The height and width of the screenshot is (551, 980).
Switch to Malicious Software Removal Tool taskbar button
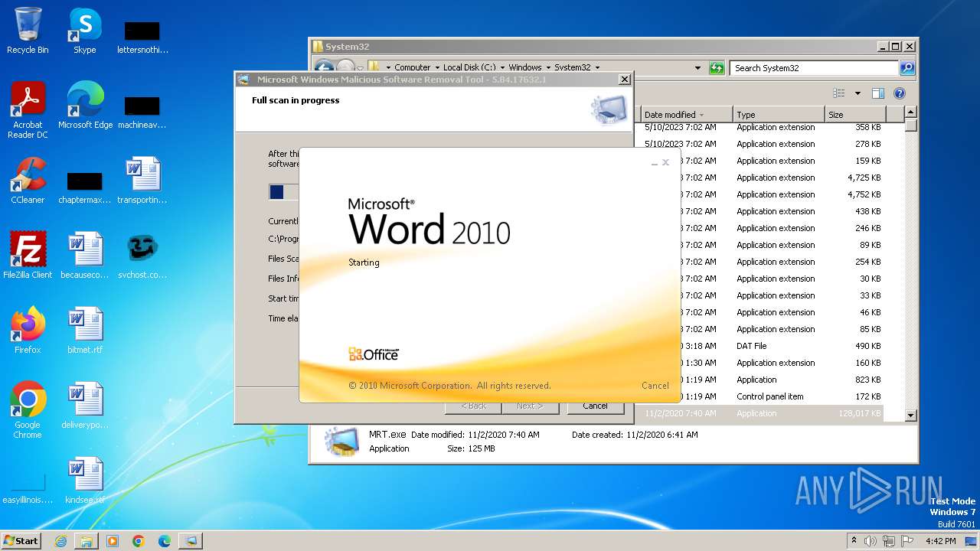(x=191, y=541)
